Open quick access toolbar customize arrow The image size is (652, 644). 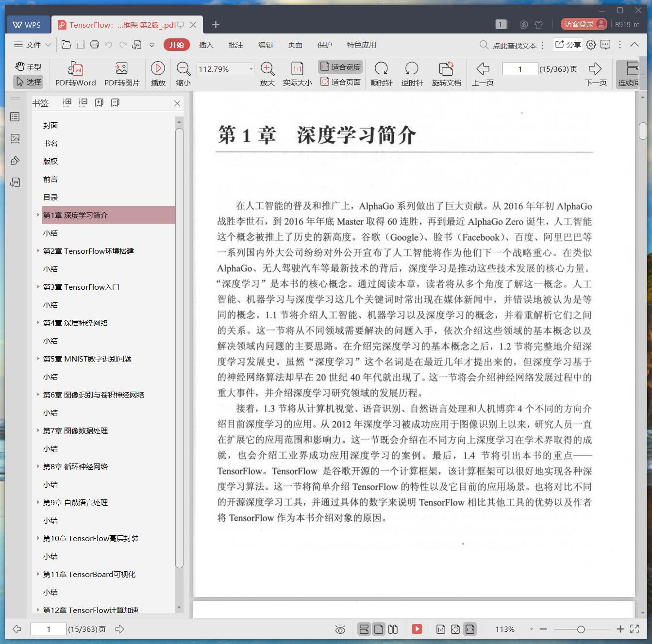coord(151,45)
